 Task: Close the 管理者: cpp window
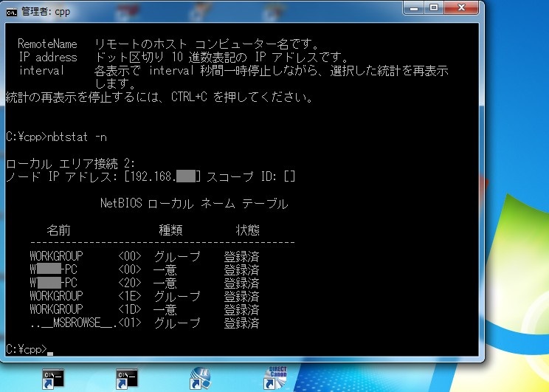click(x=462, y=7)
